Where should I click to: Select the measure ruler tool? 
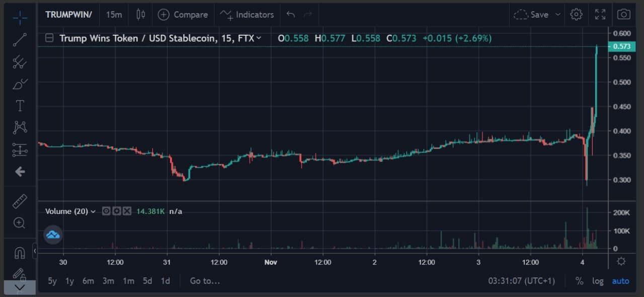coord(20,201)
